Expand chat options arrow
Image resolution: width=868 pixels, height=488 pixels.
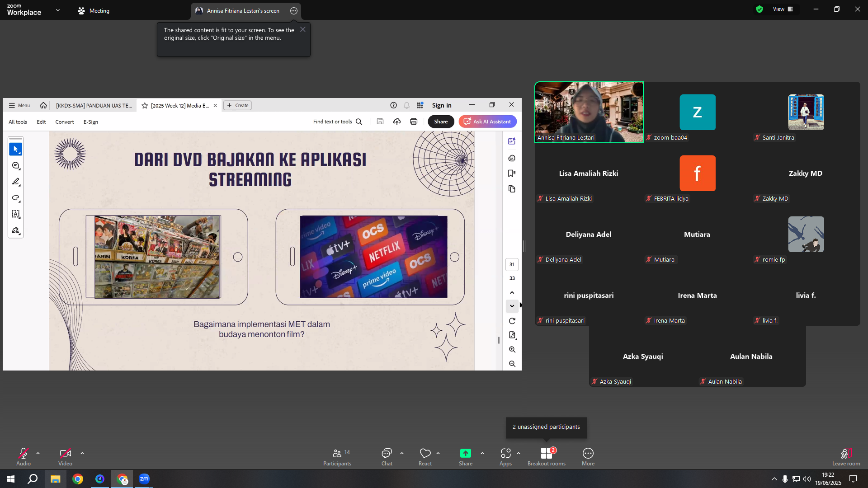tap(402, 453)
